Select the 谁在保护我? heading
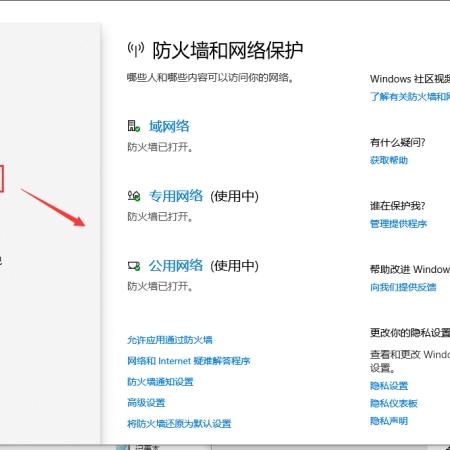Screen dimensions: 450x450 (x=397, y=206)
